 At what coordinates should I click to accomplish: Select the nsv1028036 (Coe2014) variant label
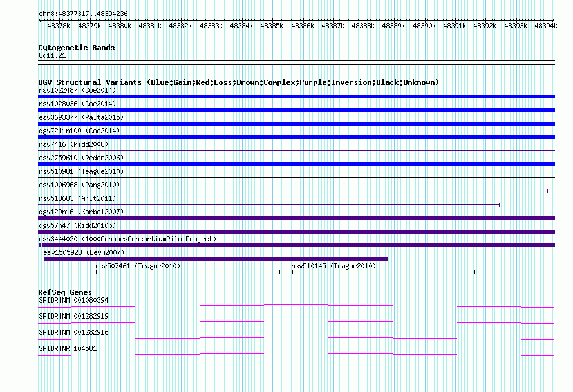(x=77, y=104)
